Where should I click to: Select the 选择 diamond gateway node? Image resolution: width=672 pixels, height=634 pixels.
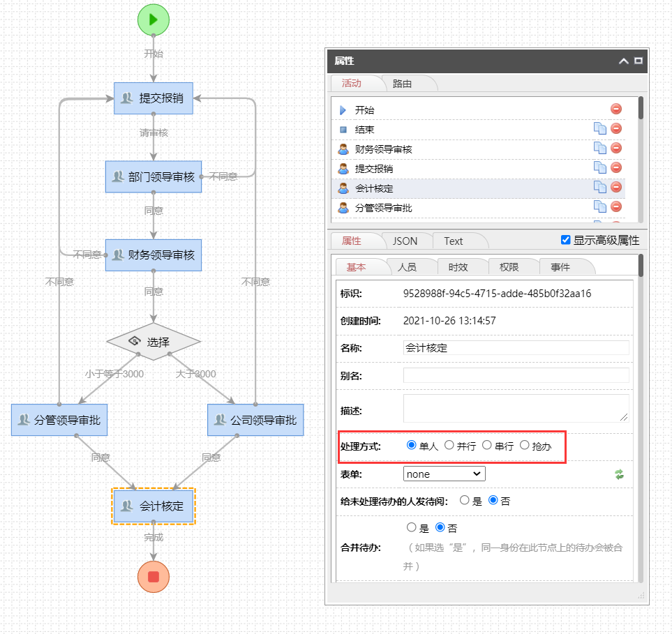click(x=154, y=342)
